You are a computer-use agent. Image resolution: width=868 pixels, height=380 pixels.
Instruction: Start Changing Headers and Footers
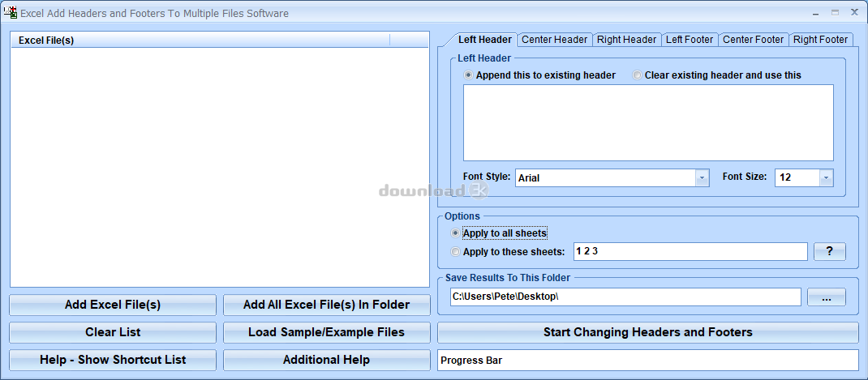648,332
